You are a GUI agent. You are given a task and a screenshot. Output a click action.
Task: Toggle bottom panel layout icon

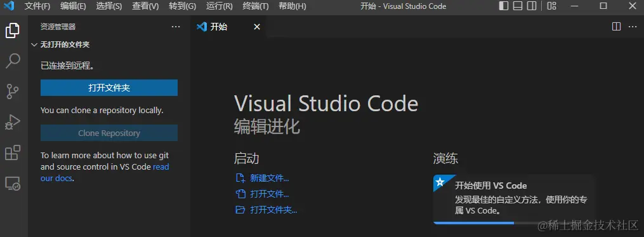(518, 6)
